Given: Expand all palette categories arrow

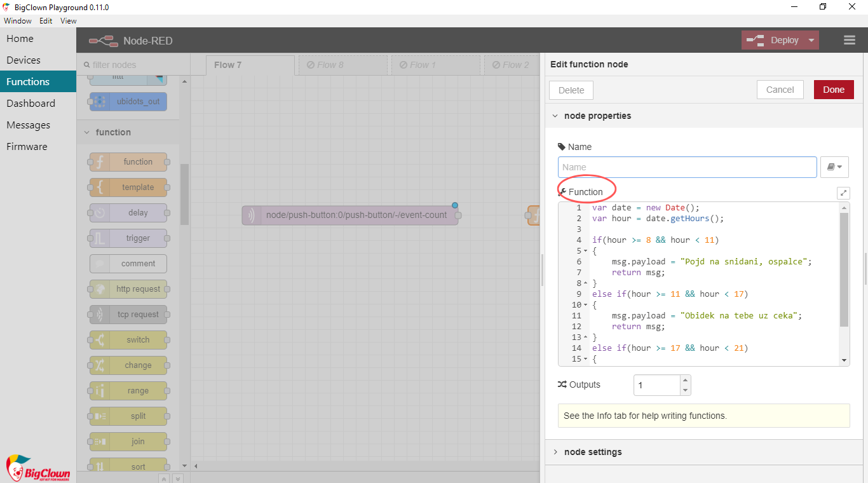Looking at the screenshot, I should point(178,479).
